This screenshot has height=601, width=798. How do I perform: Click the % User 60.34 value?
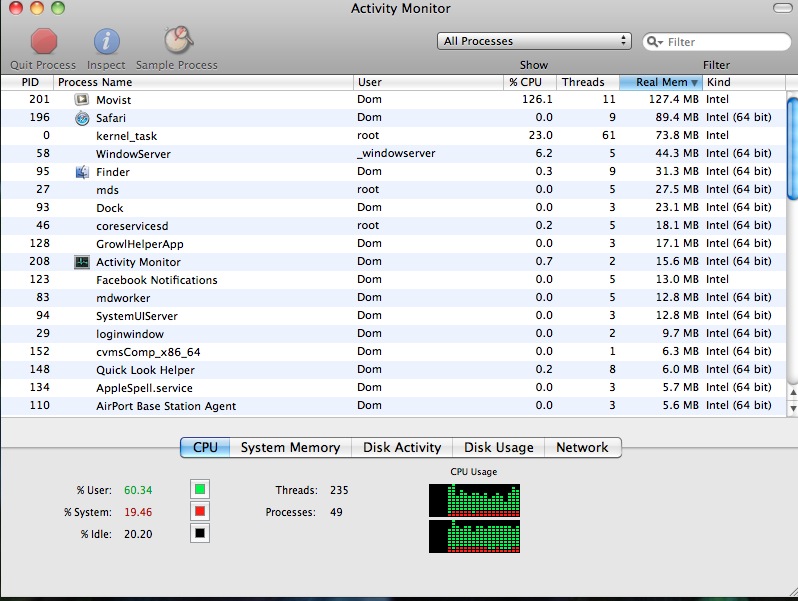tap(138, 490)
